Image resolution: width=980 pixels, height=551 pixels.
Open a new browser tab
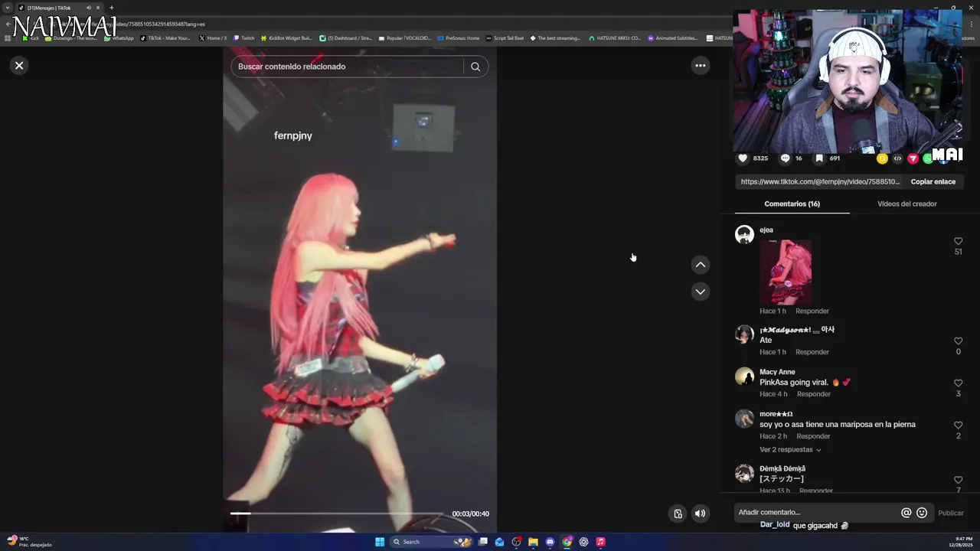pos(111,8)
